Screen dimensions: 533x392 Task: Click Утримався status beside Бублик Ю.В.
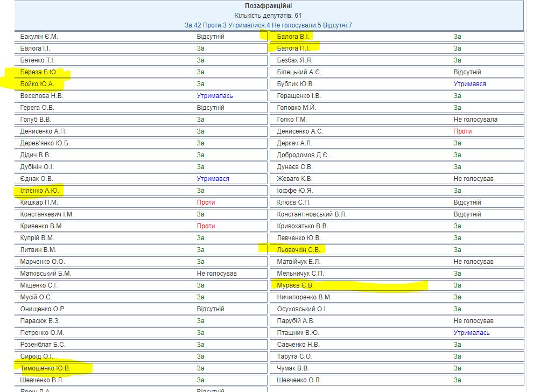[469, 84]
